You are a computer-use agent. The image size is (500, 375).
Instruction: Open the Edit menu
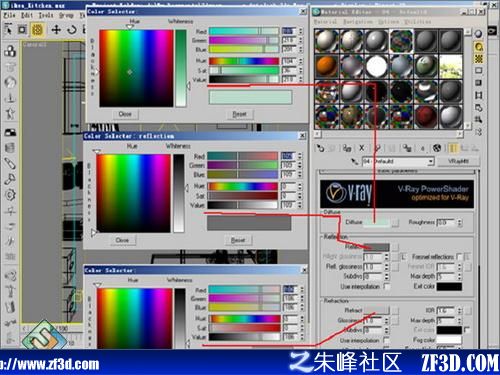(x=27, y=15)
